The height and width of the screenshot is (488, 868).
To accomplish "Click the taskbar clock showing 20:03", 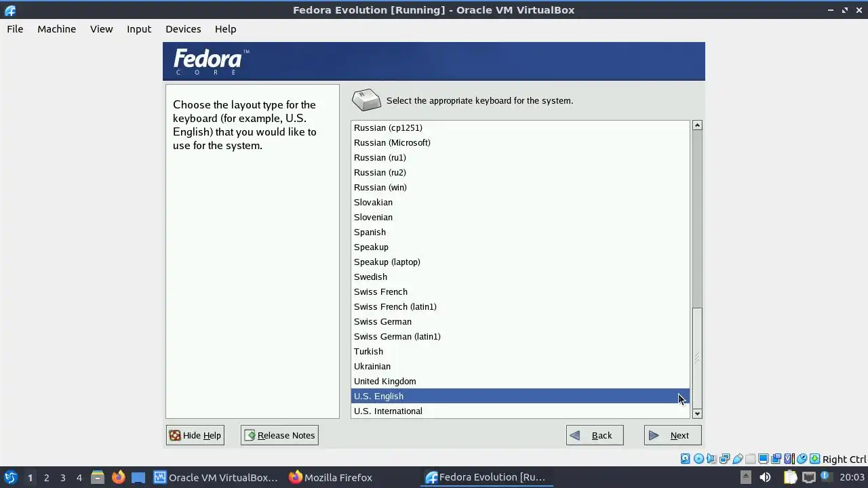I will click(852, 477).
